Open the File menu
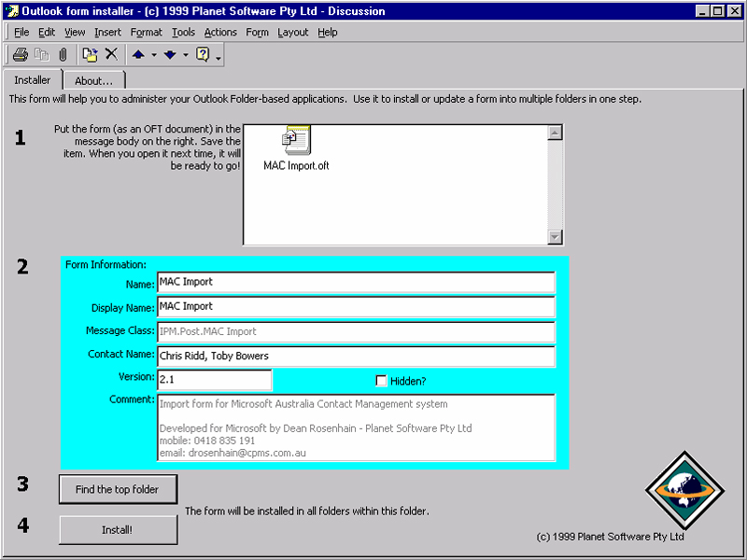 [21, 32]
